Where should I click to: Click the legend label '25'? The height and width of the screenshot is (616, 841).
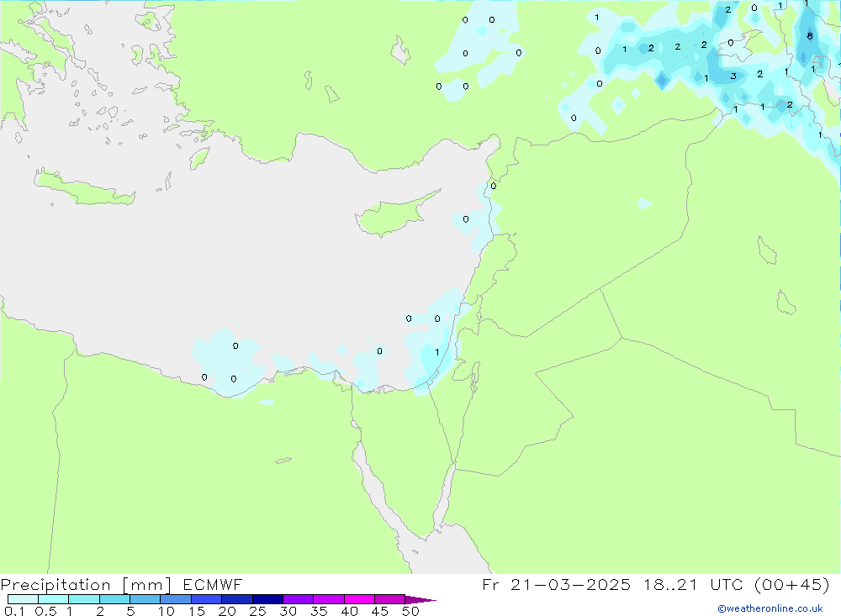point(257,611)
